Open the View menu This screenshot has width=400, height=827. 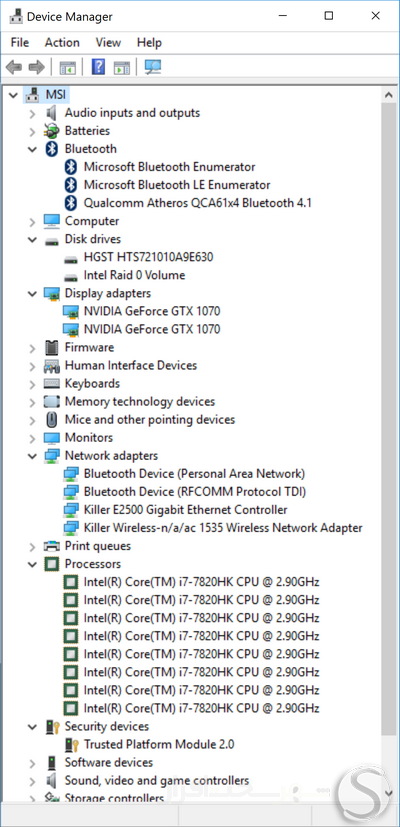108,43
